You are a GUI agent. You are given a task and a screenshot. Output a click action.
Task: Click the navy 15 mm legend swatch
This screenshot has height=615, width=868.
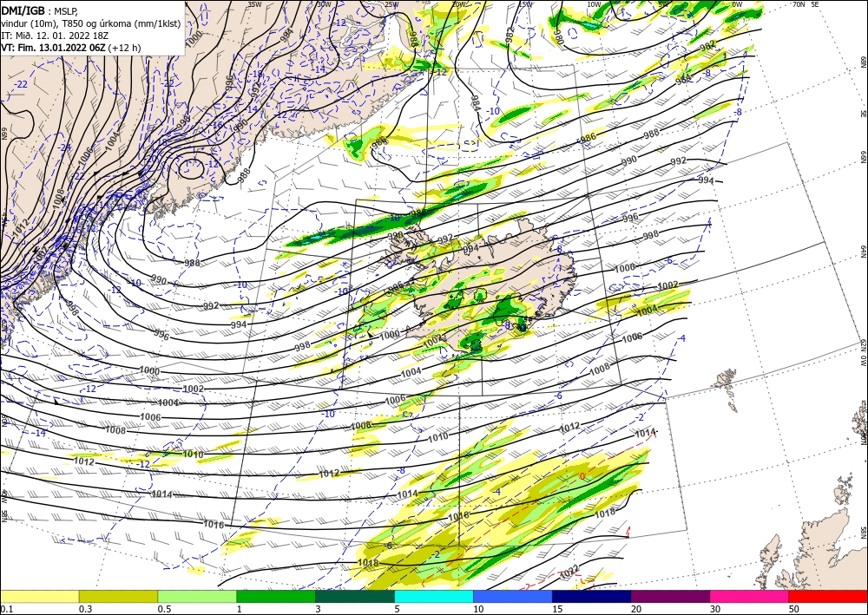click(592, 597)
